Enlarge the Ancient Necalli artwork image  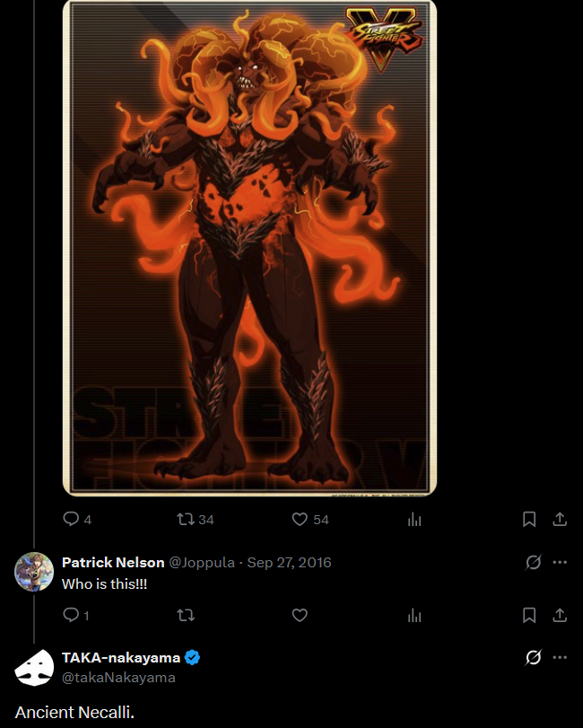(x=249, y=248)
